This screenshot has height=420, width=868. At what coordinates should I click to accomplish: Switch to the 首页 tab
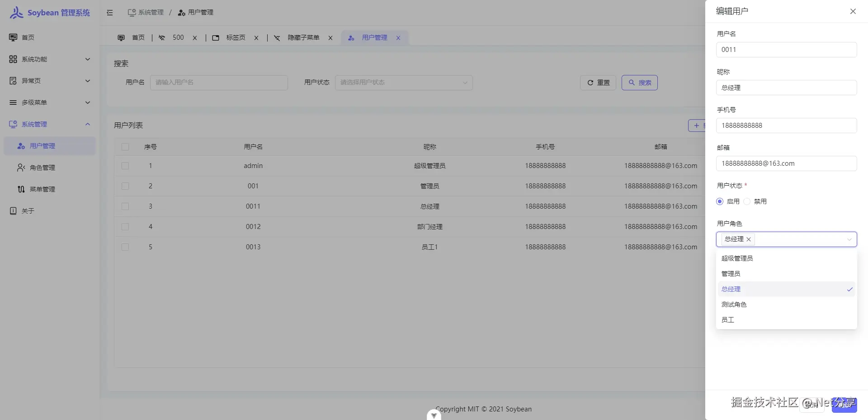coord(131,38)
